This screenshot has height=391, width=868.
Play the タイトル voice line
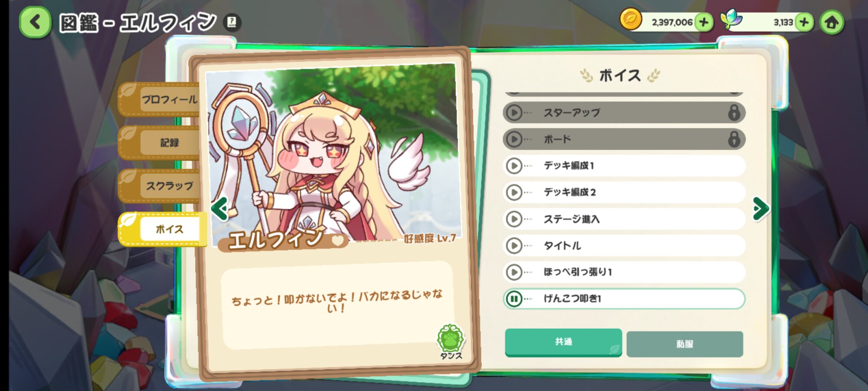514,246
